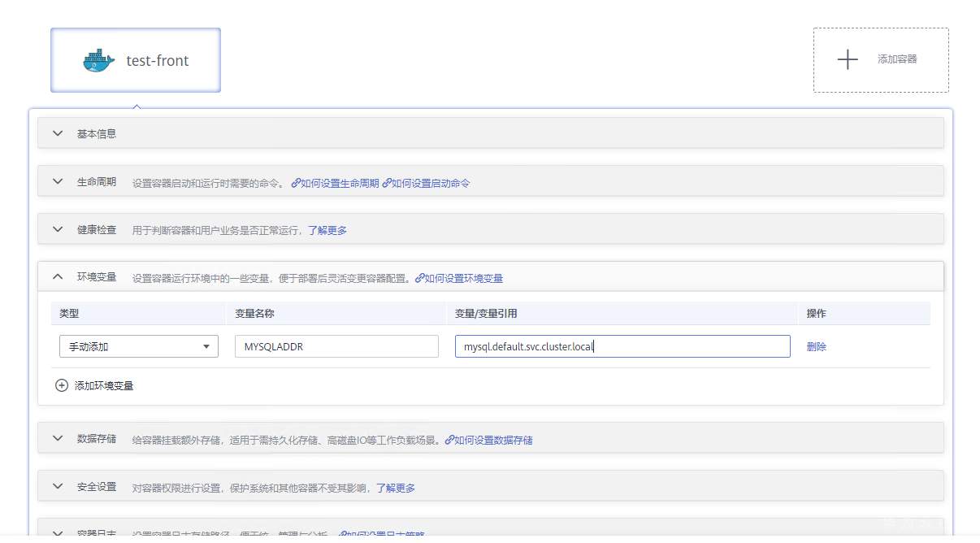Click the mysql.default.svc.cluster.local value field
The height and width of the screenshot is (543, 980).
(622, 346)
